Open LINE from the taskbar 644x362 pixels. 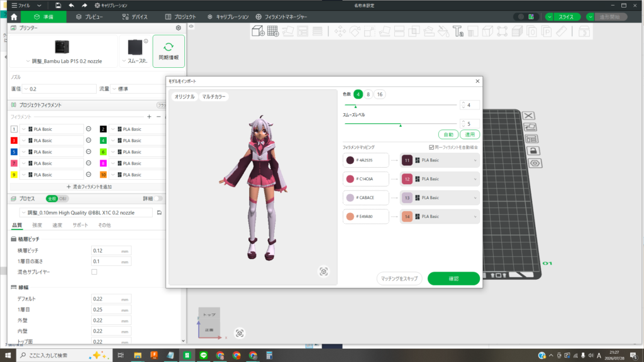coord(203,356)
